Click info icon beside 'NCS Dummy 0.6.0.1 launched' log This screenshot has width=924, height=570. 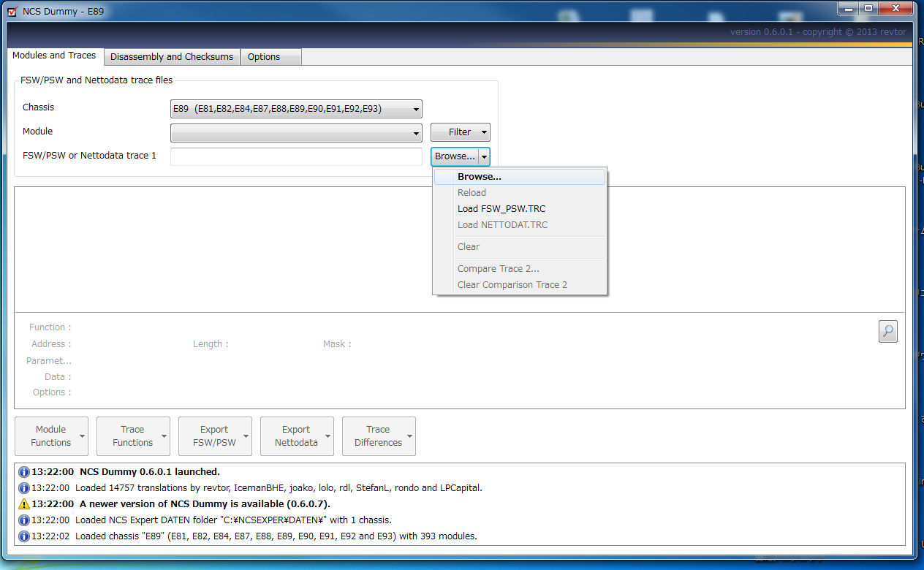point(23,471)
